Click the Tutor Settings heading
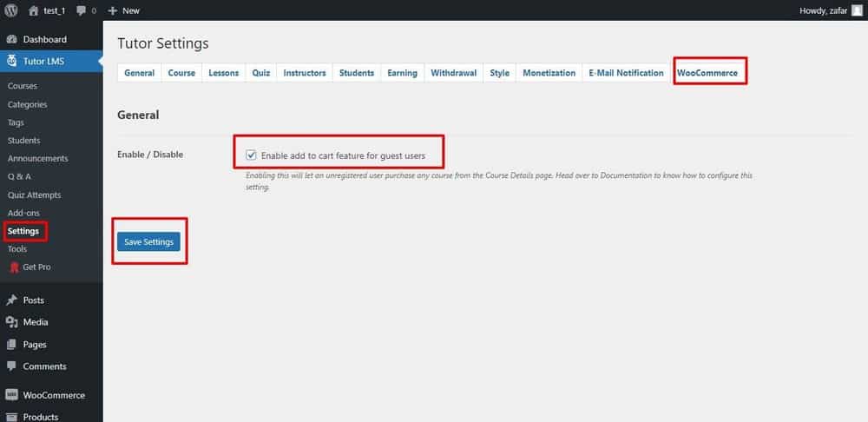 163,43
